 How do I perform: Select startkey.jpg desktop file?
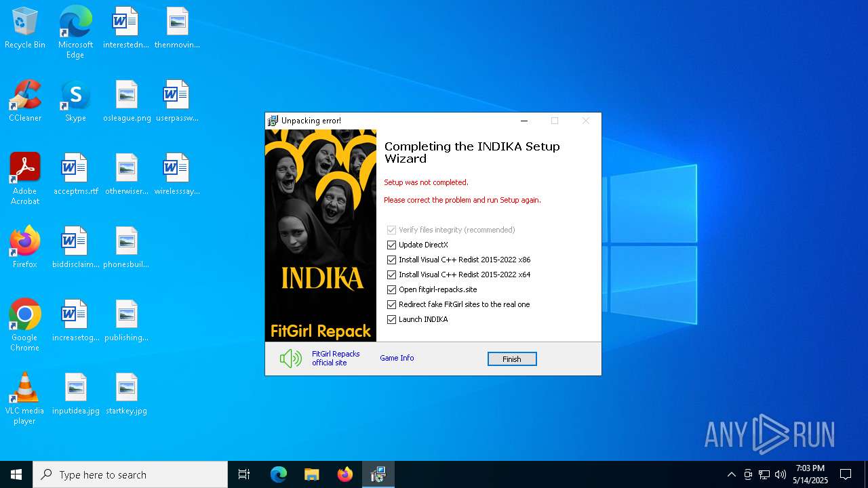[x=127, y=394]
